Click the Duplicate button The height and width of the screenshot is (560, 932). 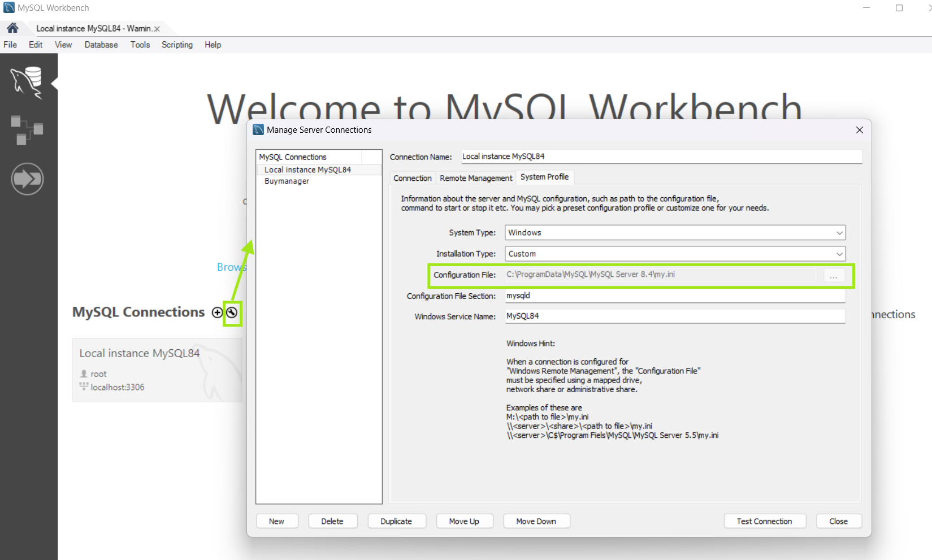(396, 521)
